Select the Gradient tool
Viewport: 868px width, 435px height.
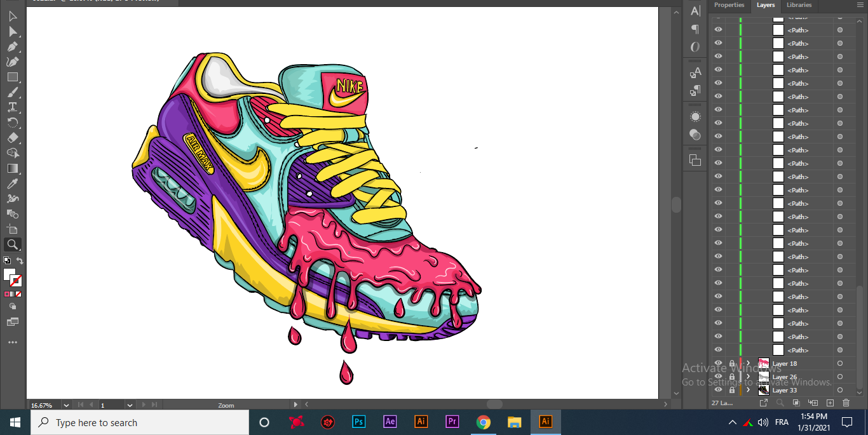12,168
